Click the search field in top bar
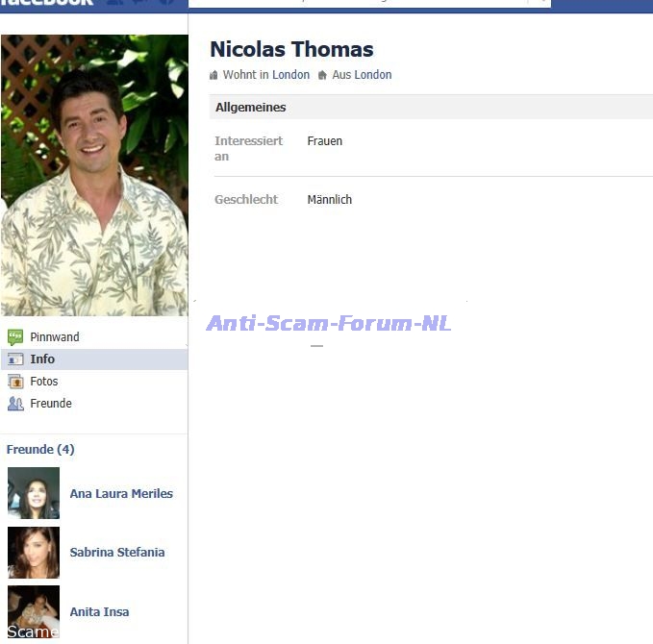This screenshot has width=653, height=644. click(365, 3)
